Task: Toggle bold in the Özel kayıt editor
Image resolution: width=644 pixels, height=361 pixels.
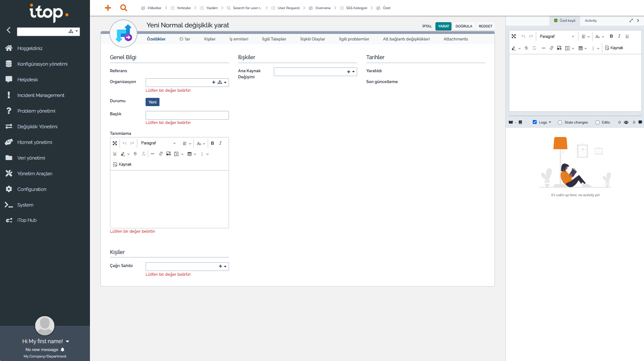Action: [x=611, y=37]
